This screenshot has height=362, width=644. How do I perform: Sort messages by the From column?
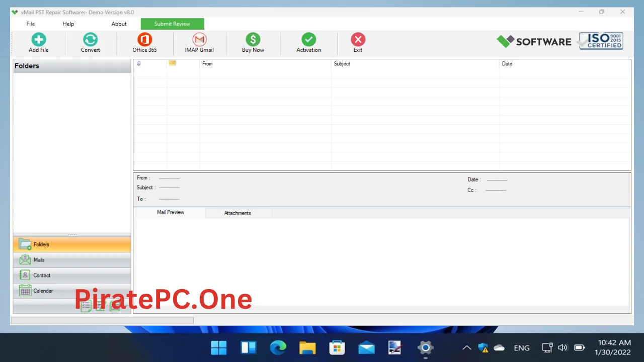pos(265,64)
